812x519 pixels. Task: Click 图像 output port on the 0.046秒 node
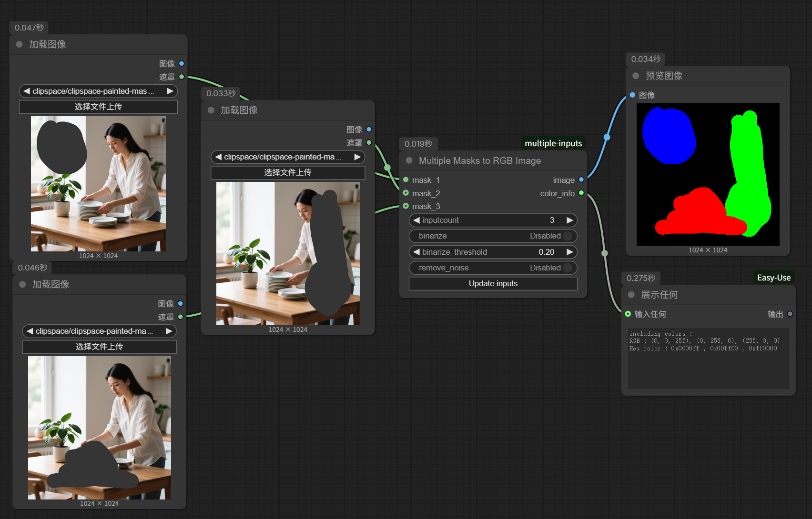[x=181, y=303]
